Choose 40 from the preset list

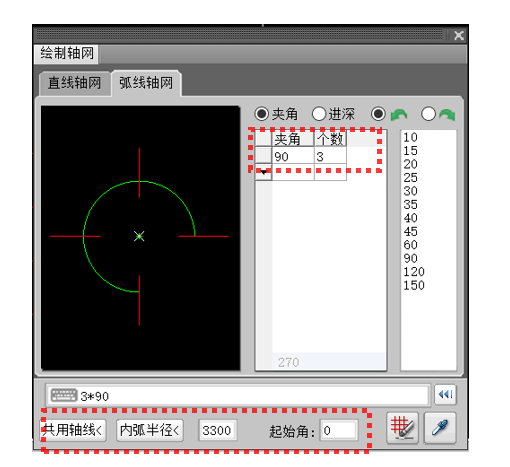pyautogui.click(x=410, y=218)
